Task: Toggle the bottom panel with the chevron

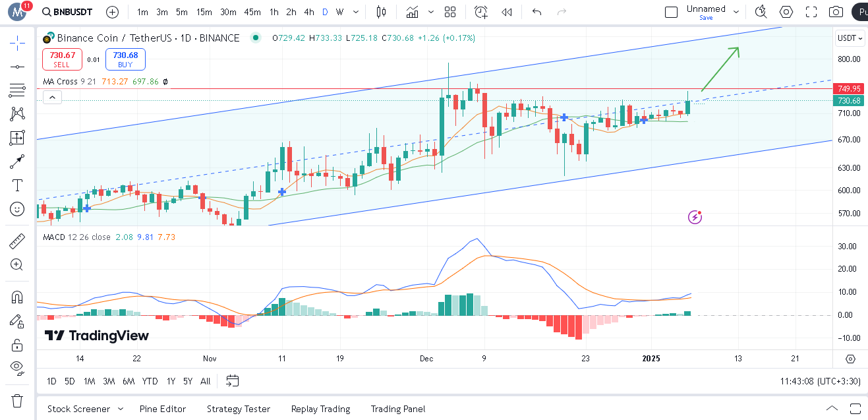Action: tap(832, 408)
